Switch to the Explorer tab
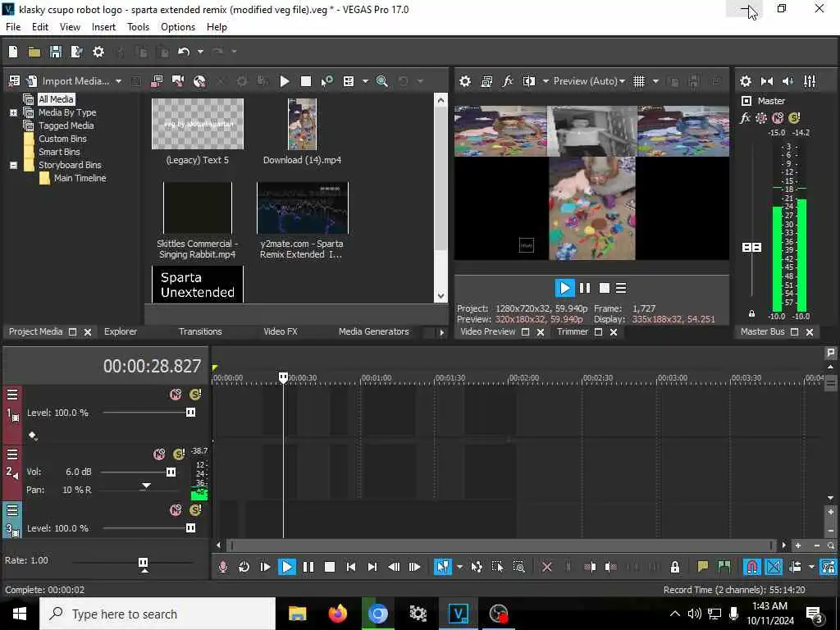This screenshot has height=630, width=840. coord(121,331)
